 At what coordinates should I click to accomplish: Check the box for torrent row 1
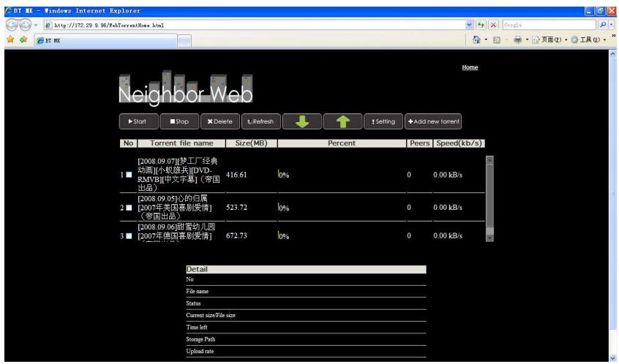click(129, 174)
